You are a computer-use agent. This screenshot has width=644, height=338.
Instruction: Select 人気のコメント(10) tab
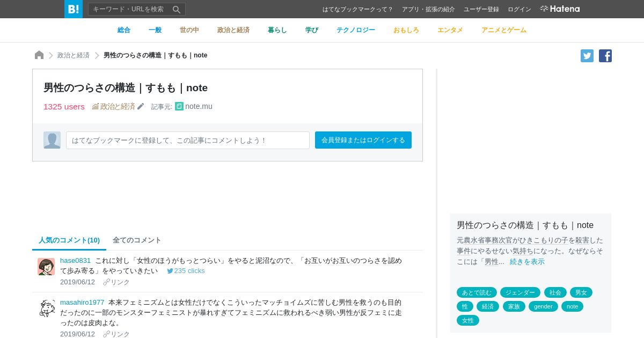click(x=69, y=240)
